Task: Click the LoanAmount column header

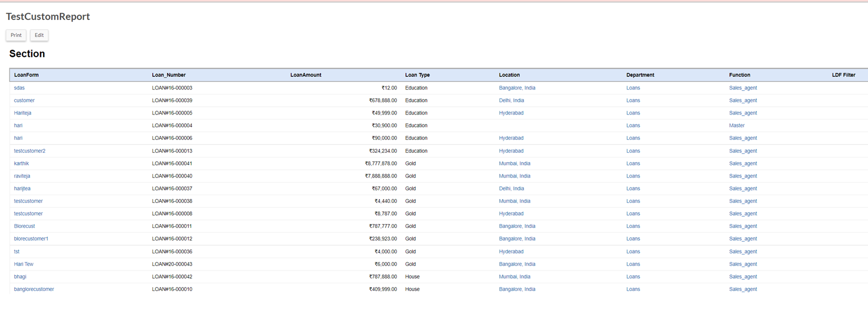Action: (306, 75)
